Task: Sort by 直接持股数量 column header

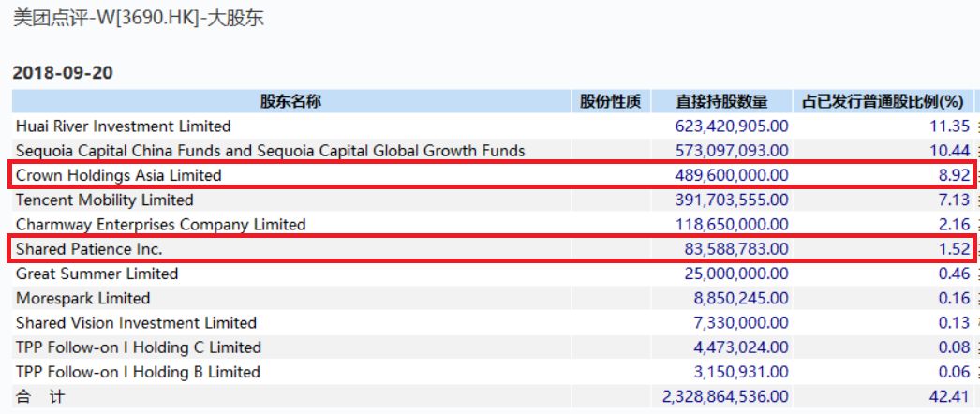Action: [x=721, y=102]
